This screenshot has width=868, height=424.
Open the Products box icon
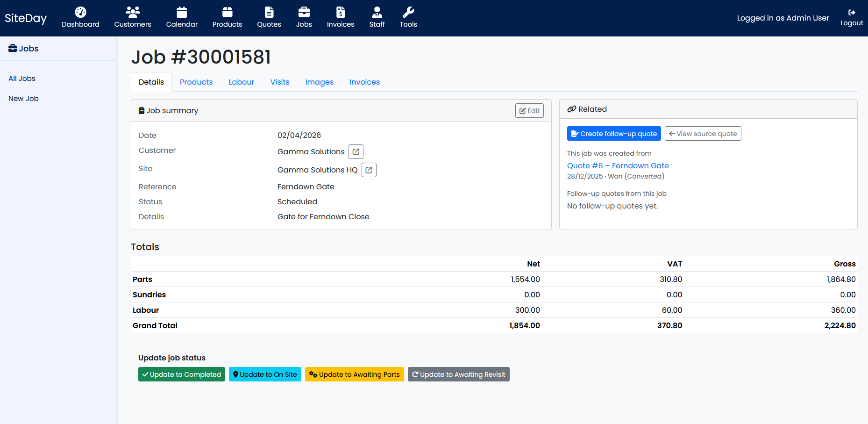[227, 12]
